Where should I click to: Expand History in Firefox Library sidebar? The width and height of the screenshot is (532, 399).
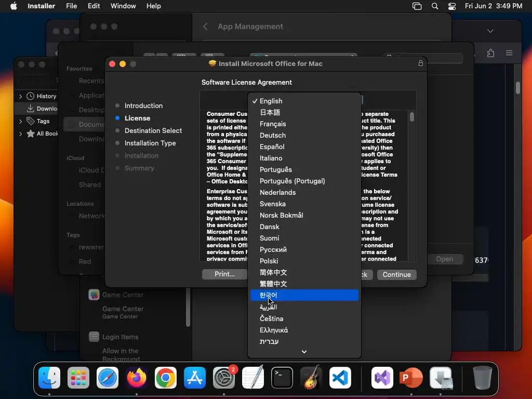[x=20, y=96]
